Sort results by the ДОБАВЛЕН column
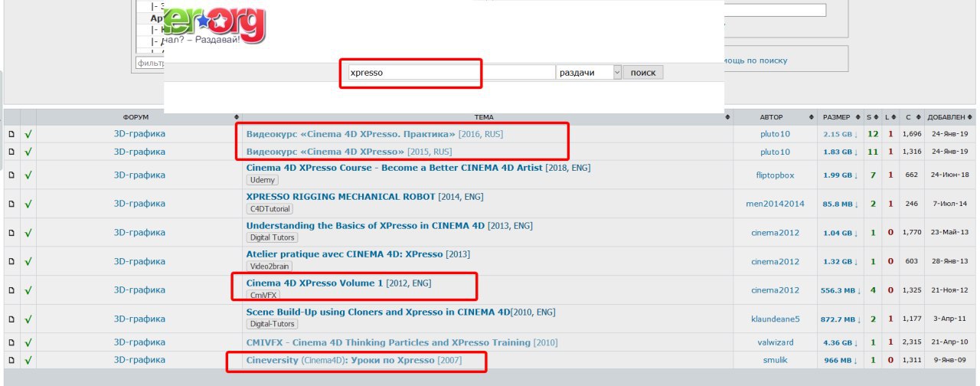This screenshot has height=386, width=980. pyautogui.click(x=949, y=117)
